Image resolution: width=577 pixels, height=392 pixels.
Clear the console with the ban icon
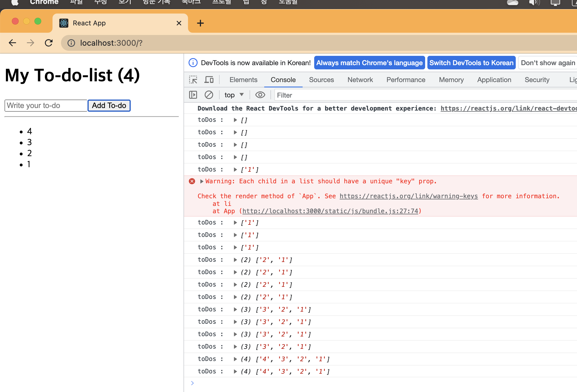209,95
